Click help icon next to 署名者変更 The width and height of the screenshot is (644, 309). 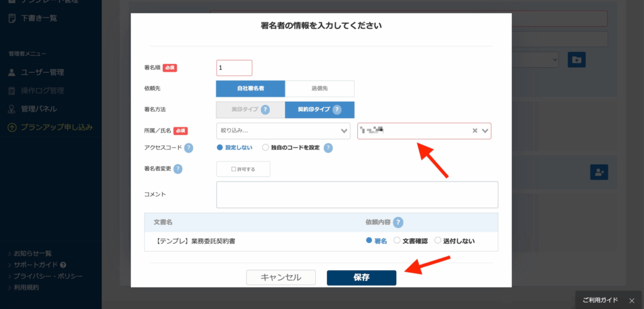pos(178,169)
